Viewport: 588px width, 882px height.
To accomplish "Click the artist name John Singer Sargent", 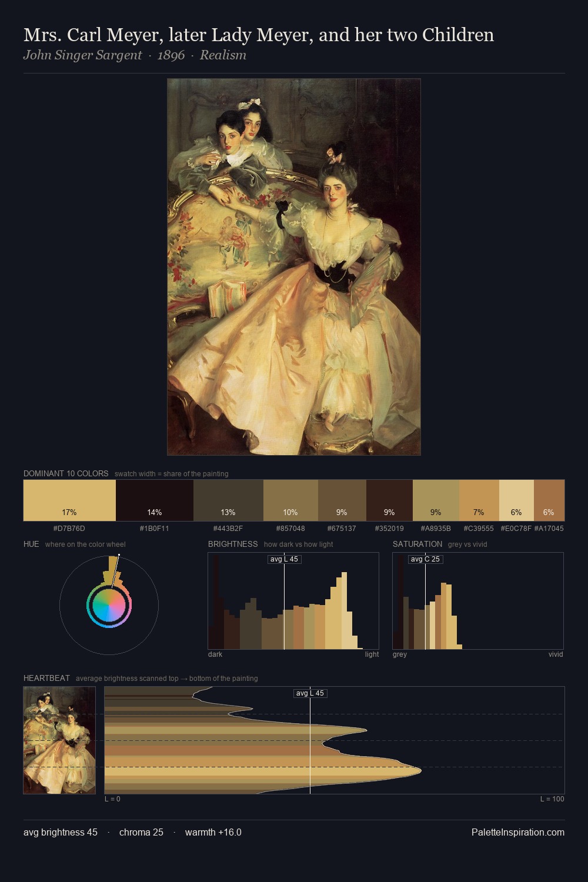I will pos(83,55).
